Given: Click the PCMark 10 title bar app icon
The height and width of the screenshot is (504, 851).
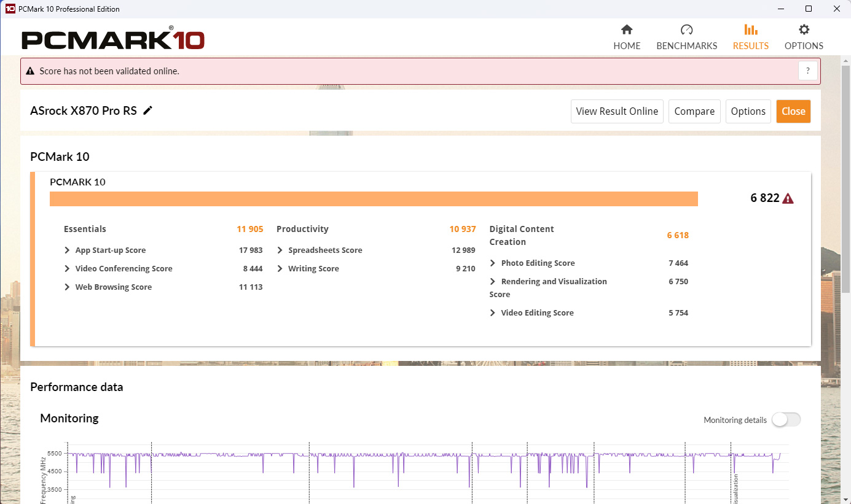Looking at the screenshot, I should (x=10, y=9).
